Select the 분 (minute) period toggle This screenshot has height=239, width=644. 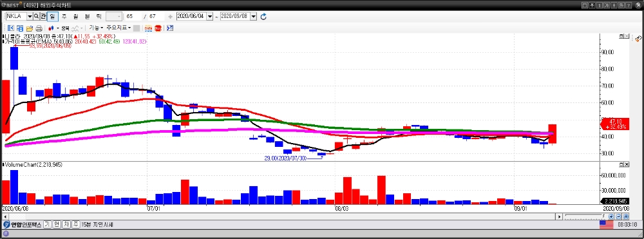[x=87, y=16]
